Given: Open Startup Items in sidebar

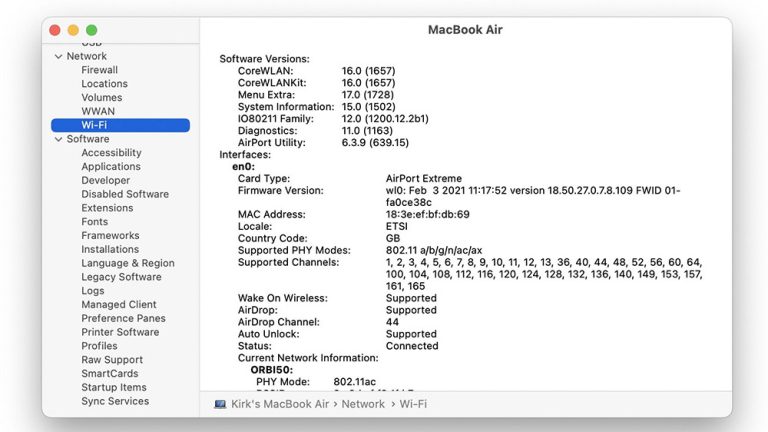Looking at the screenshot, I should click(114, 387).
